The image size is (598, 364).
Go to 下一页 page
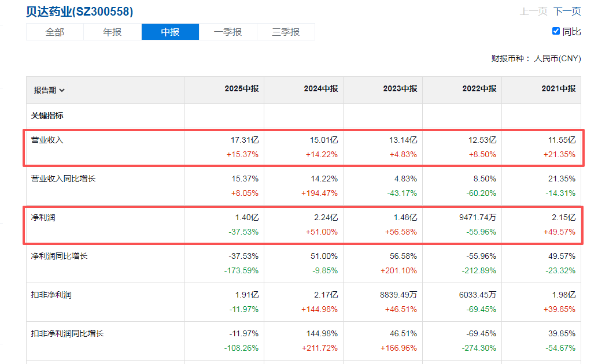tap(567, 11)
